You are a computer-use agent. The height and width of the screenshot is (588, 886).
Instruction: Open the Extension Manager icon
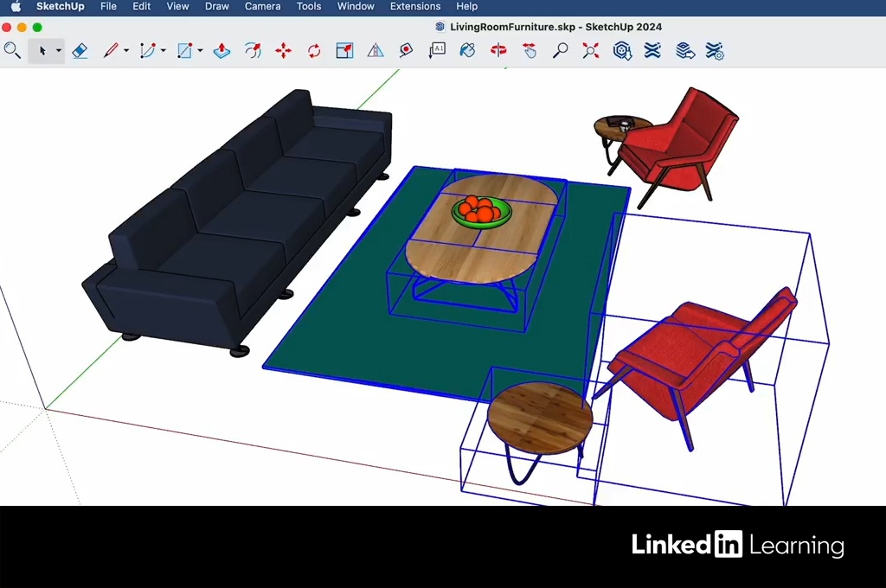(x=715, y=51)
